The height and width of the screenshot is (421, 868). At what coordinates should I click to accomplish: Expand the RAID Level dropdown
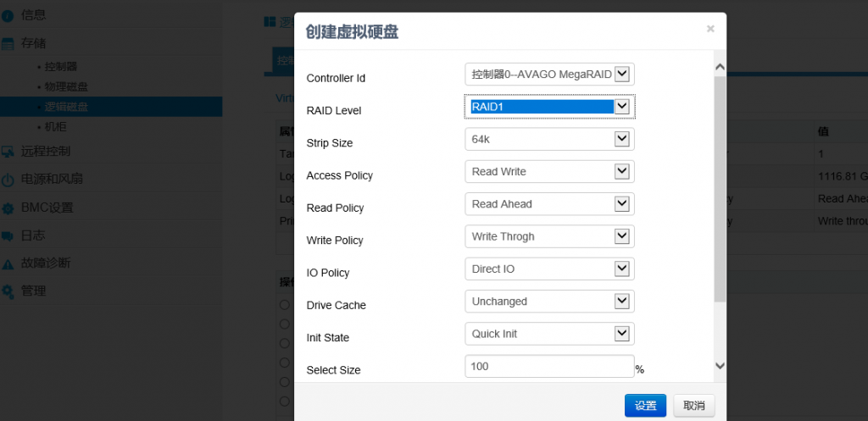click(549, 107)
